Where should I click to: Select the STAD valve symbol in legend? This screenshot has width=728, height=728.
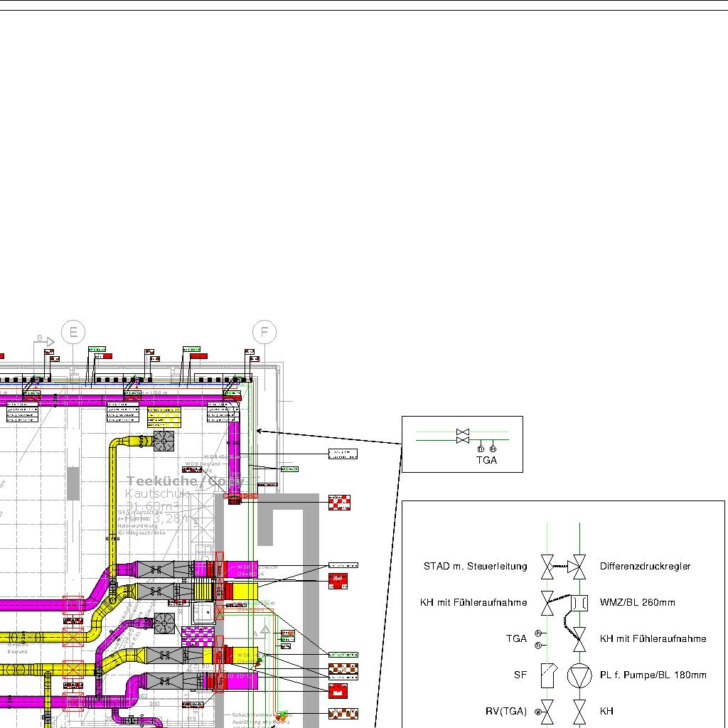click(x=547, y=567)
